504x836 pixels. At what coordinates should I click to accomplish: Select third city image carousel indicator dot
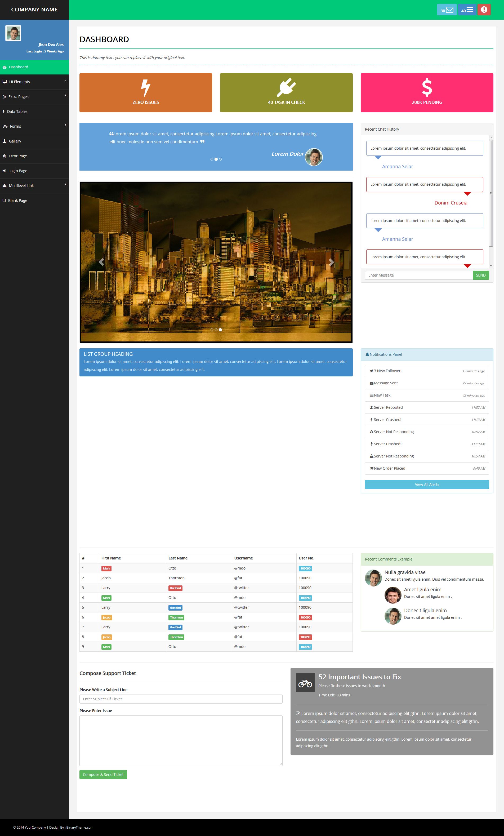(220, 330)
